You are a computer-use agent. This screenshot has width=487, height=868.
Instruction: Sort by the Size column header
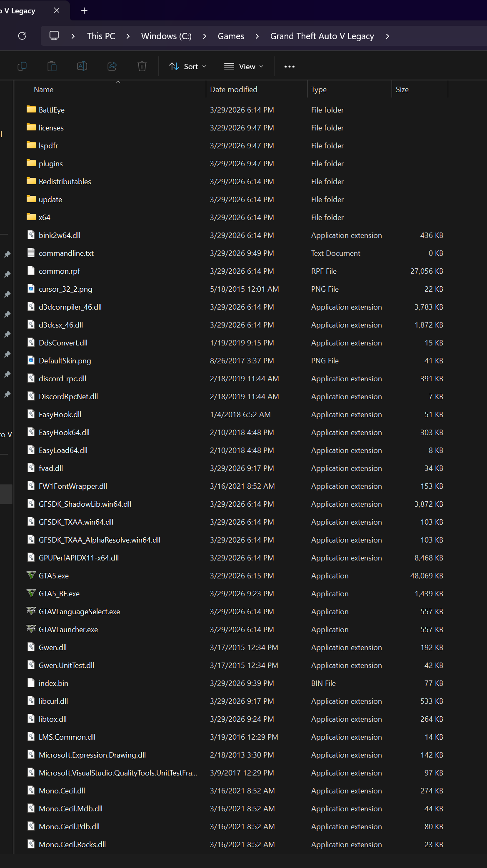[402, 90]
